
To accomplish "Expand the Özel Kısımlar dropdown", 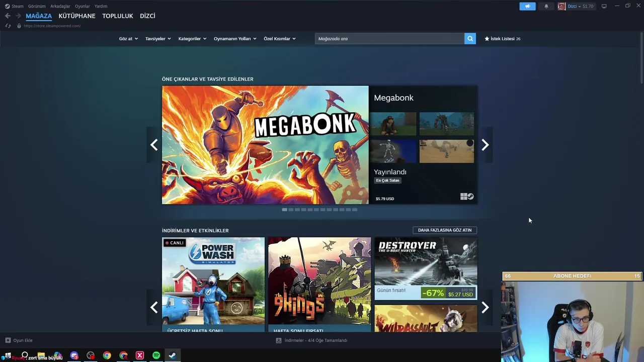I will 280,39.
